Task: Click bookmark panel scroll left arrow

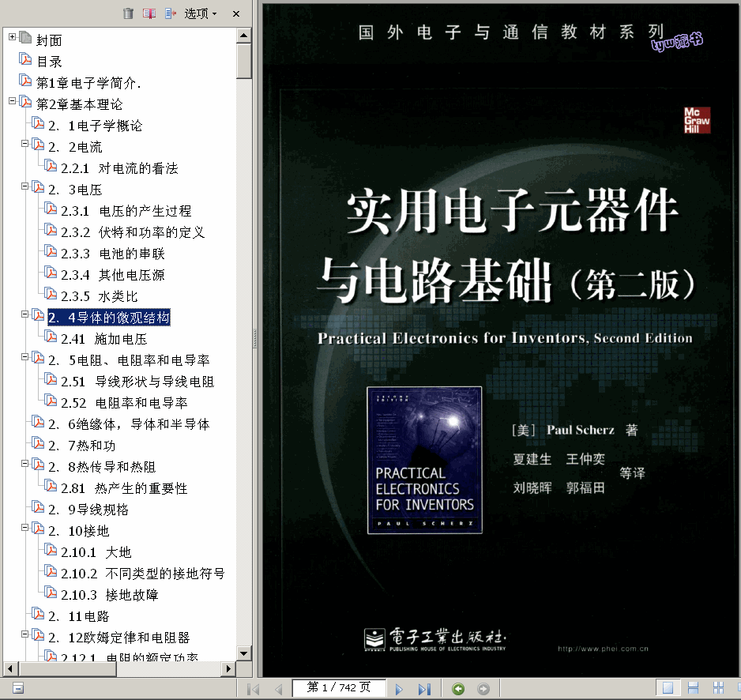Action: [x=10, y=668]
